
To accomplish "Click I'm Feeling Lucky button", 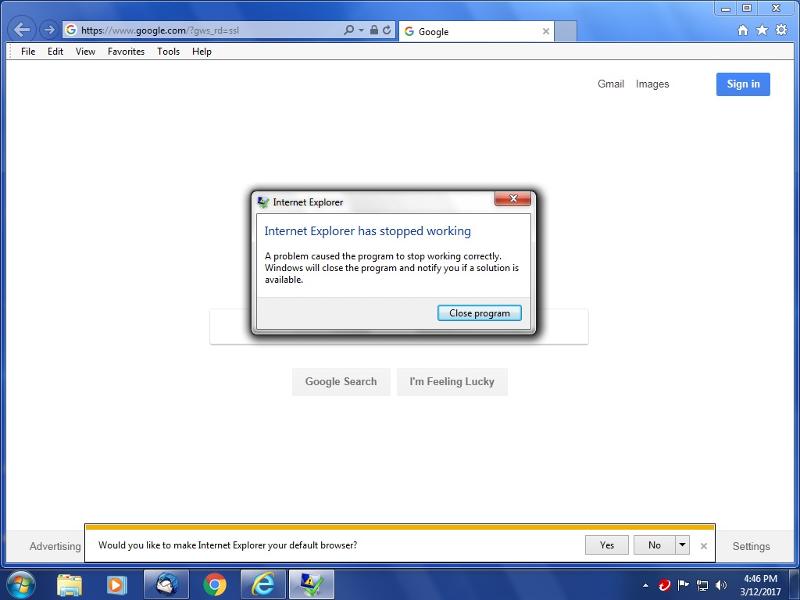I will click(452, 382).
